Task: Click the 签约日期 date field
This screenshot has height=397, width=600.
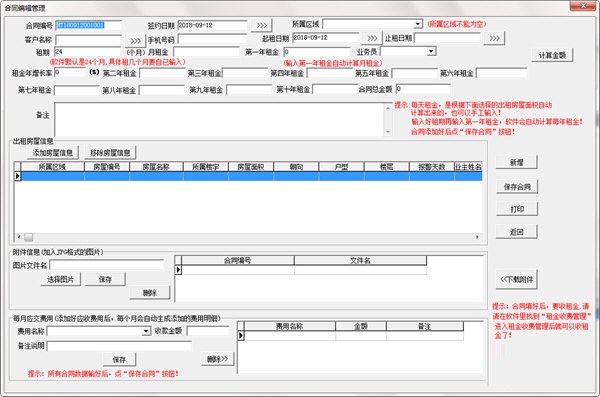Action: (x=212, y=25)
